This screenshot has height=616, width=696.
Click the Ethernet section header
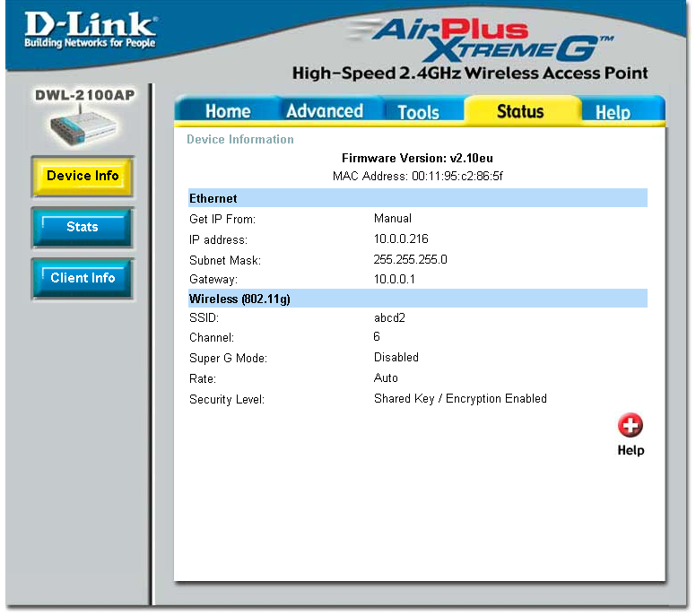pos(418,198)
